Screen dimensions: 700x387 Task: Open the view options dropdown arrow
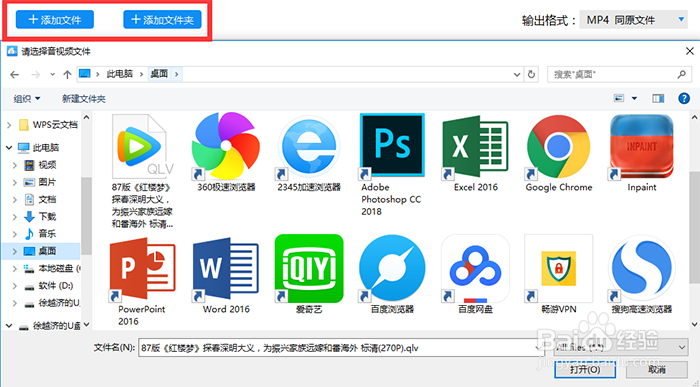click(634, 98)
